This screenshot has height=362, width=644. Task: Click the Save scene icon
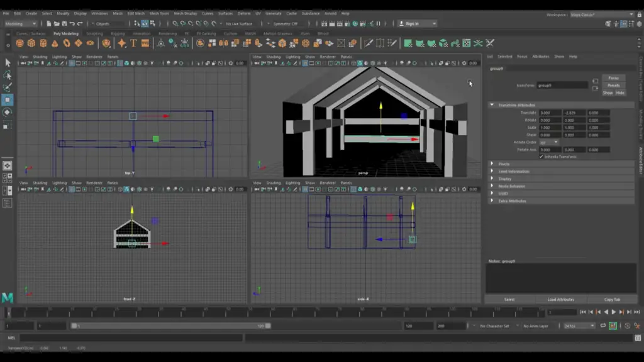click(62, 24)
